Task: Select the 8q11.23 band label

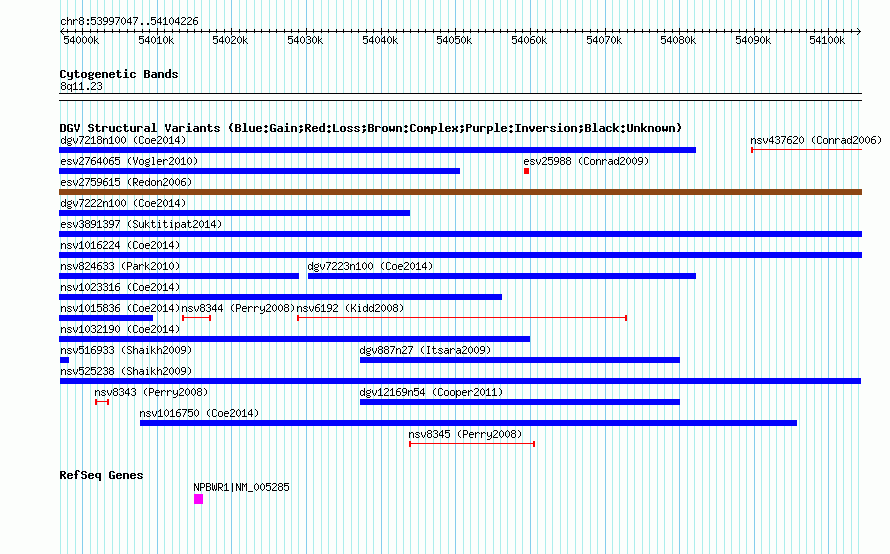Action: click(81, 86)
